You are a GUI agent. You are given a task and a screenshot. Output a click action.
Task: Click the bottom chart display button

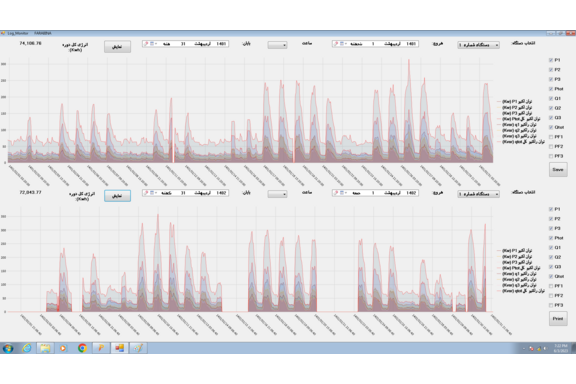click(117, 196)
